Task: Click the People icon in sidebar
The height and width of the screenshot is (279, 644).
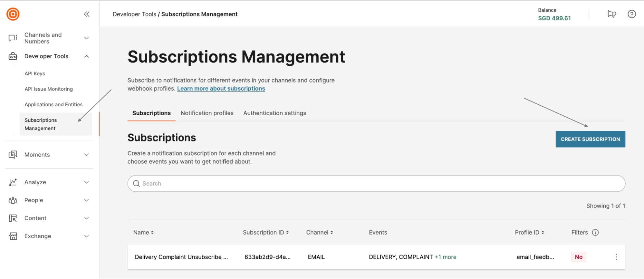Action: pos(13,200)
